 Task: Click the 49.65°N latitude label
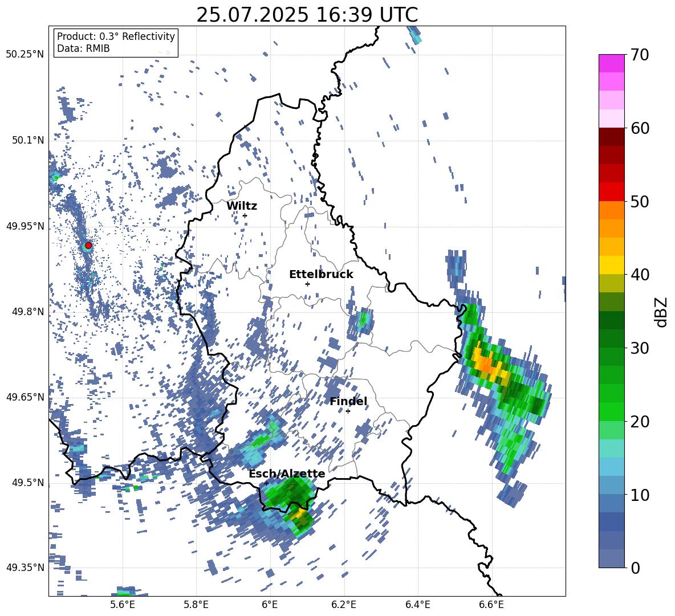25,397
